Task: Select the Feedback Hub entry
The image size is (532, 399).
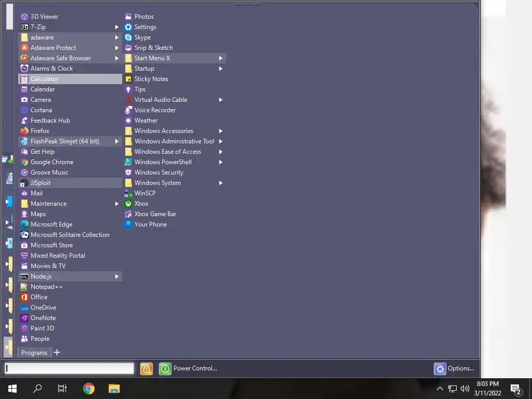Action: [70, 121]
